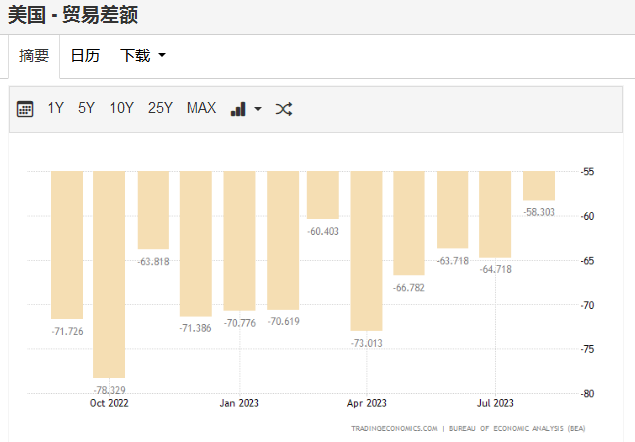This screenshot has height=442, width=635.
Task: Show the MAX time range
Action: pos(201,108)
